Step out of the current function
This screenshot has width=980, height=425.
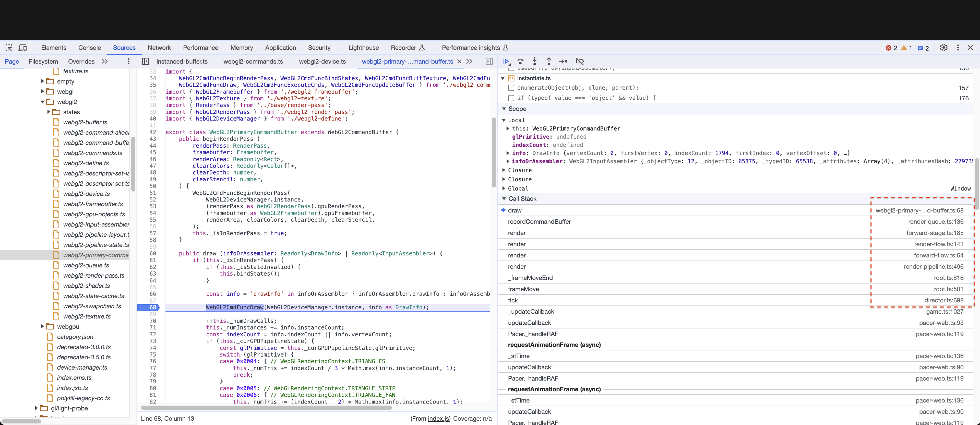click(x=549, y=61)
